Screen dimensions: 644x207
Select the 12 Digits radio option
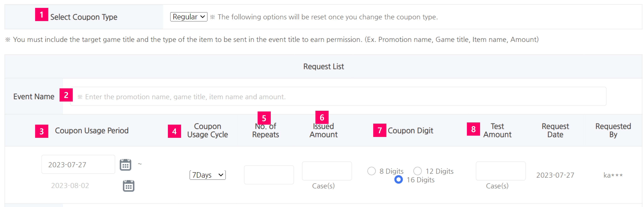click(417, 171)
